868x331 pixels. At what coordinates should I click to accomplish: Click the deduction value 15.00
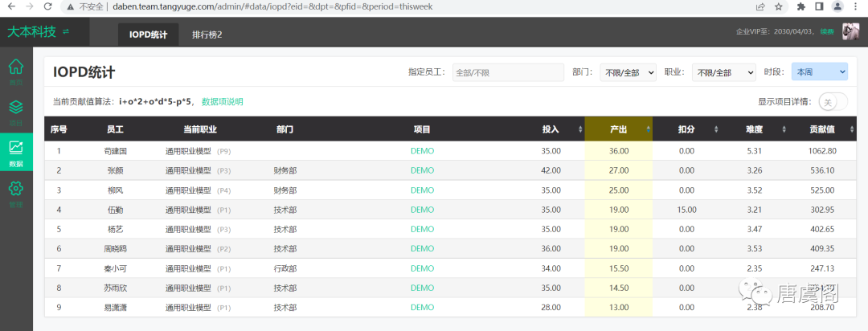[686, 210]
